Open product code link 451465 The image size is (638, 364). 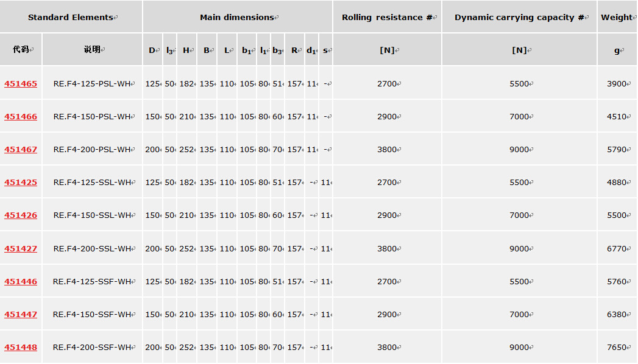(21, 84)
